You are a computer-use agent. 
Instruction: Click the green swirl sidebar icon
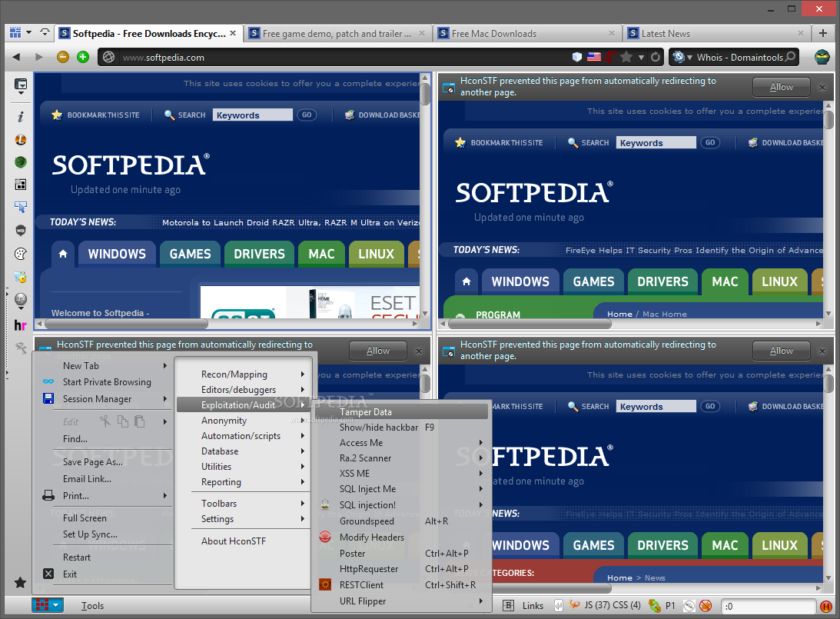coord(20,161)
